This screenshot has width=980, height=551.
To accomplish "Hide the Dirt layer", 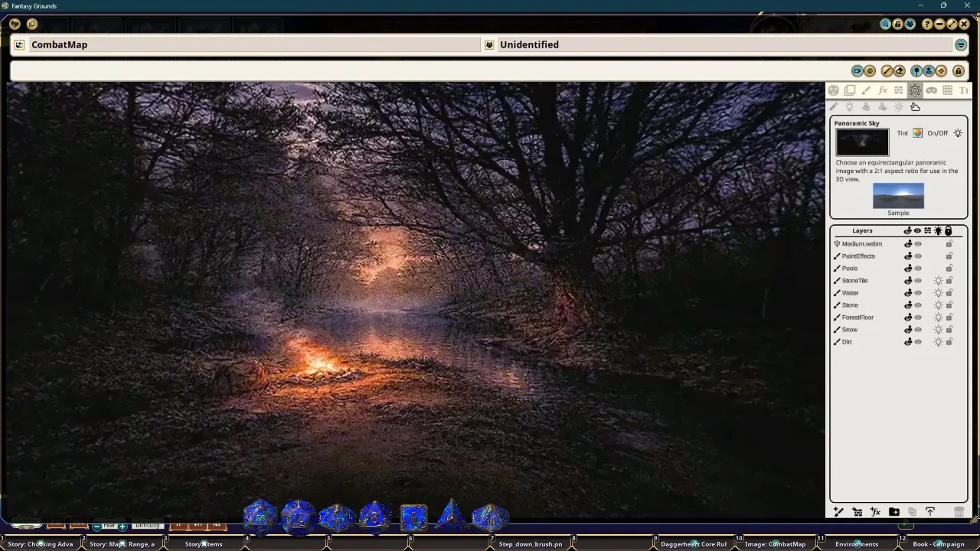I will click(x=918, y=342).
